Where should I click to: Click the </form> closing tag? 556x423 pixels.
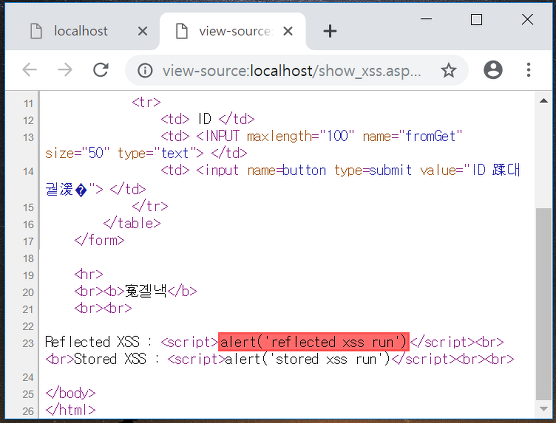click(x=99, y=240)
